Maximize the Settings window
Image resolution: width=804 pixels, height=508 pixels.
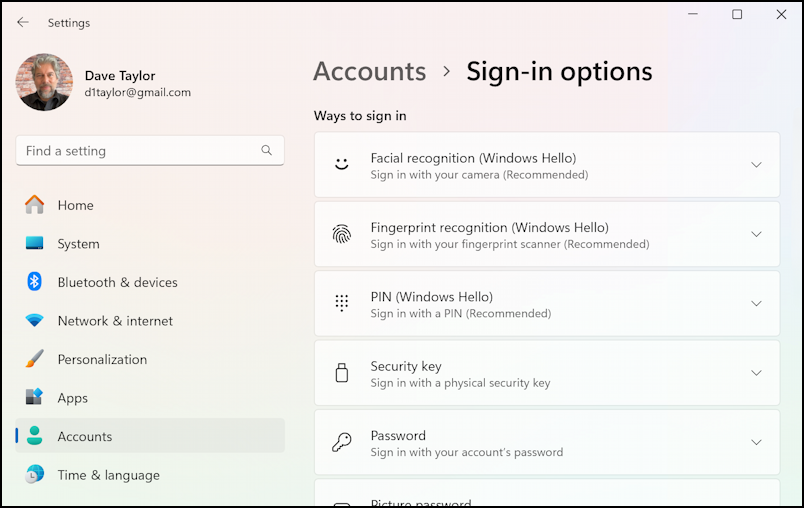(x=737, y=14)
